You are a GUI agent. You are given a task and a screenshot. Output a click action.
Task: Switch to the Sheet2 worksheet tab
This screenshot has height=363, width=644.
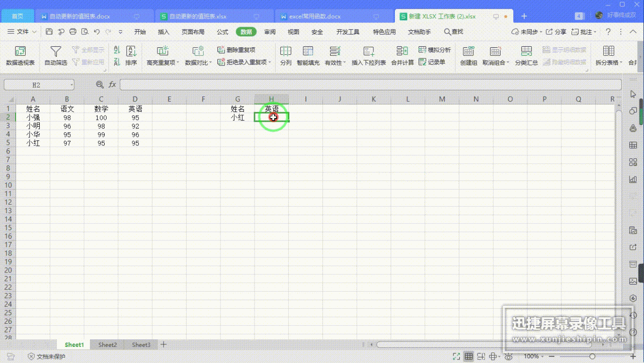(107, 345)
